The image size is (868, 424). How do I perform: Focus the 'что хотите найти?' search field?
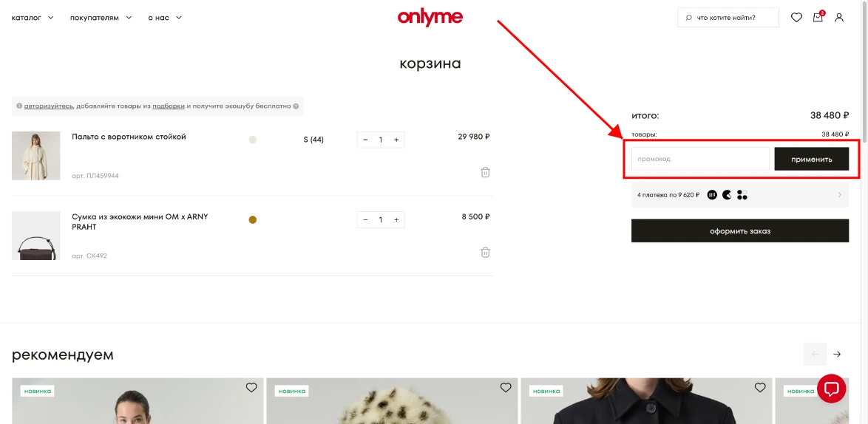[728, 18]
